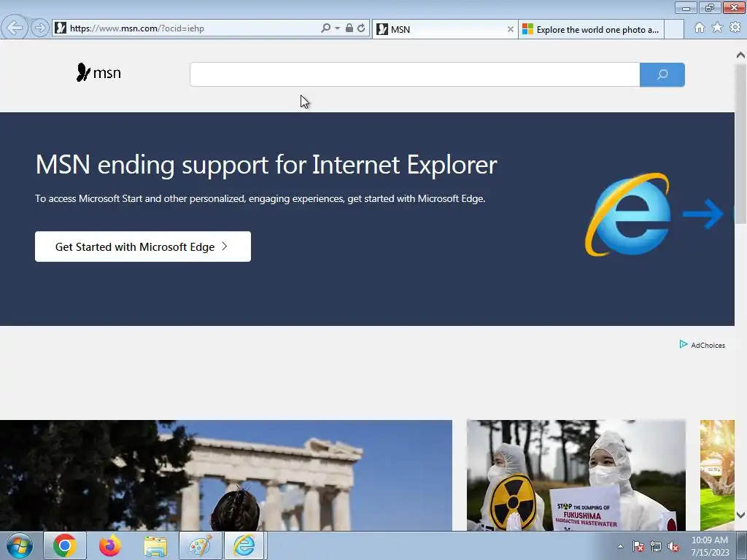Minimize the Internet Explorer window
747x560 pixels.
coord(686,7)
